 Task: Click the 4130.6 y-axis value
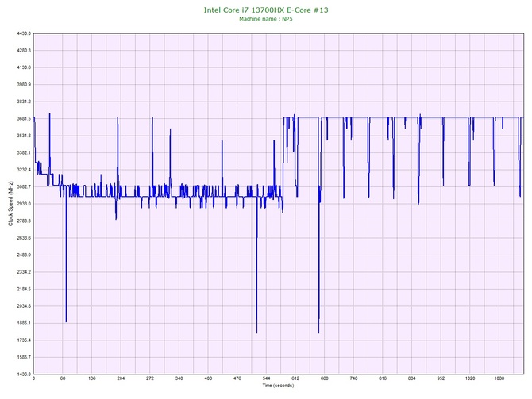tap(24, 67)
